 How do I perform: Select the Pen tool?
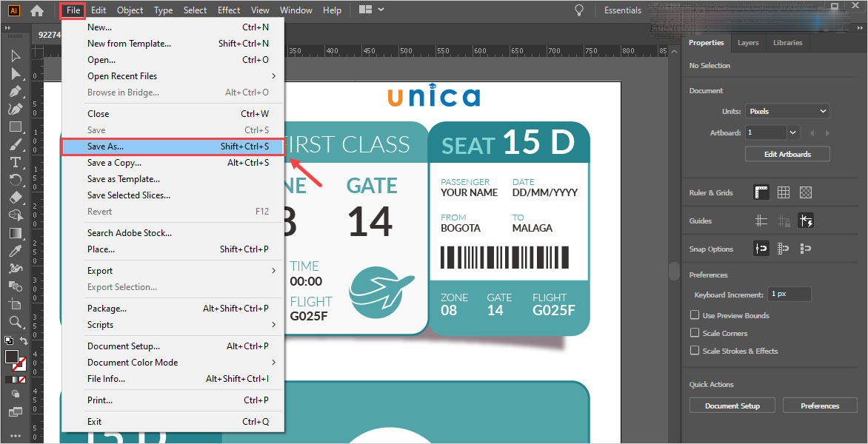15,91
